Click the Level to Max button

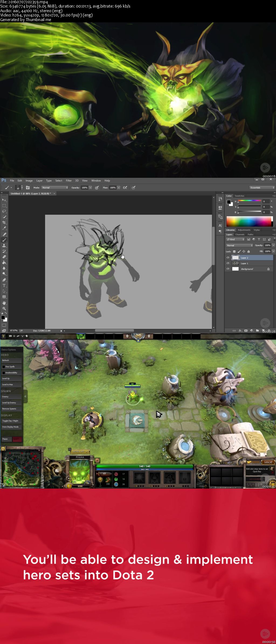[11, 384]
